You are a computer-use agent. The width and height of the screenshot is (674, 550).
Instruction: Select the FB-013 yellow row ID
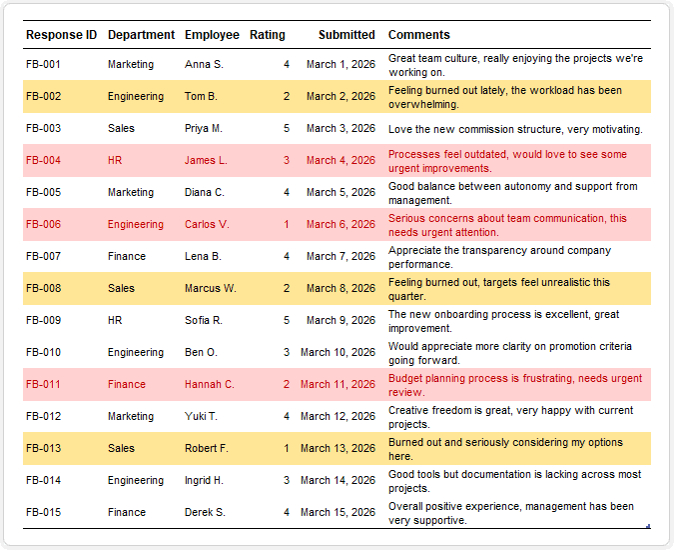tap(43, 449)
